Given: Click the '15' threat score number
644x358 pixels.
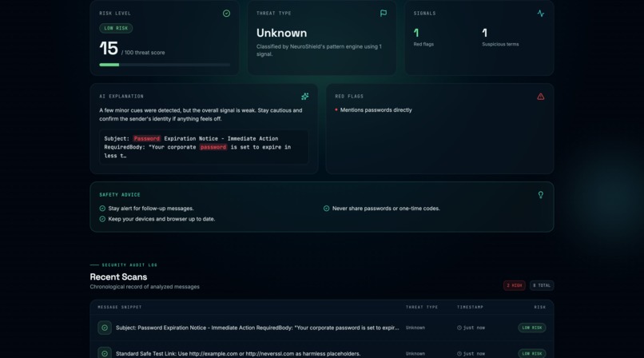Looking at the screenshot, I should [x=109, y=49].
